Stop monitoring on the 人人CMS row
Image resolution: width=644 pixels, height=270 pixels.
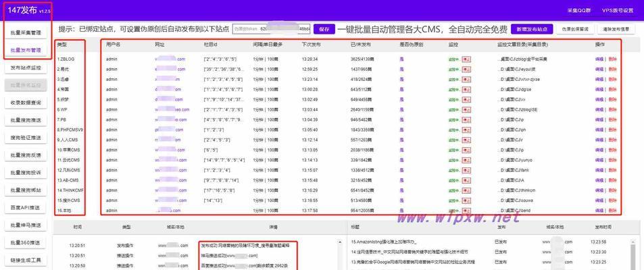pos(466,140)
